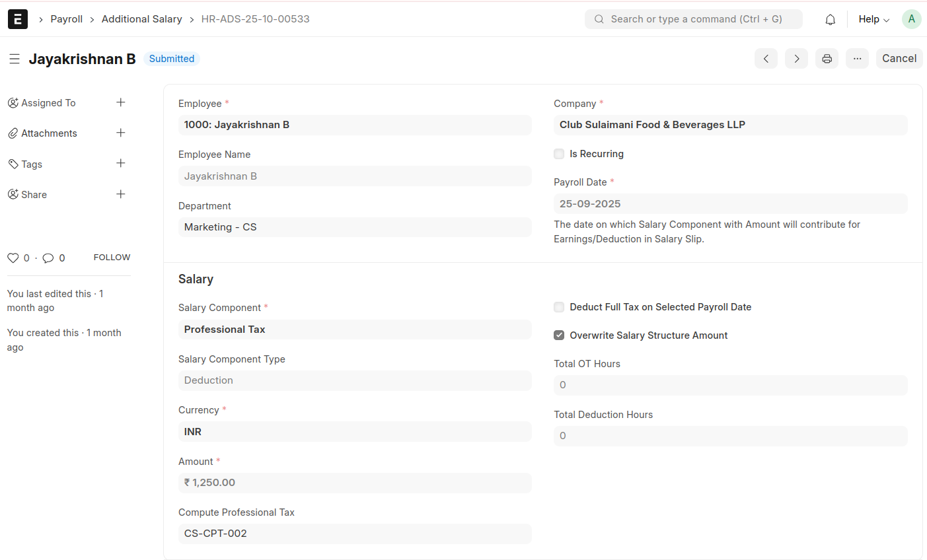Screen dimensions: 927x560
Task: Open the three-dots more actions menu
Action: (x=857, y=59)
